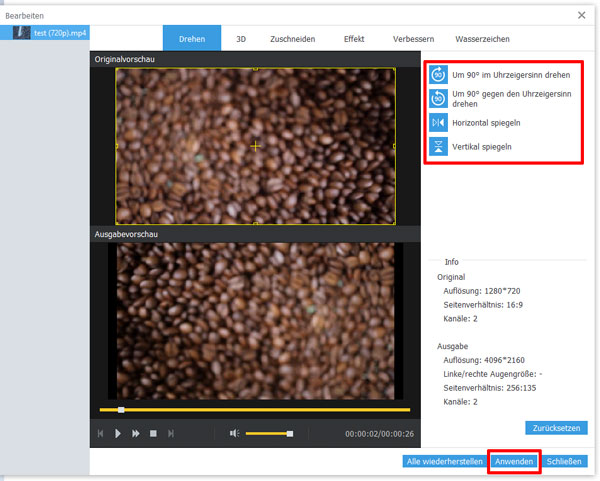The image size is (600, 481).
Task: Apply changes with Anwenden
Action: [514, 461]
